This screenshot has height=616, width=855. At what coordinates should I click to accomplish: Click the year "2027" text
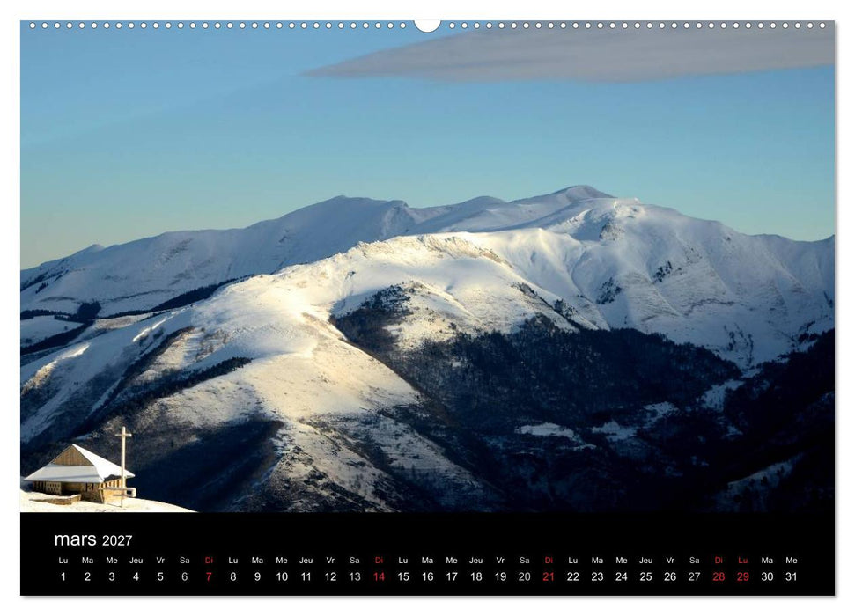pyautogui.click(x=117, y=540)
